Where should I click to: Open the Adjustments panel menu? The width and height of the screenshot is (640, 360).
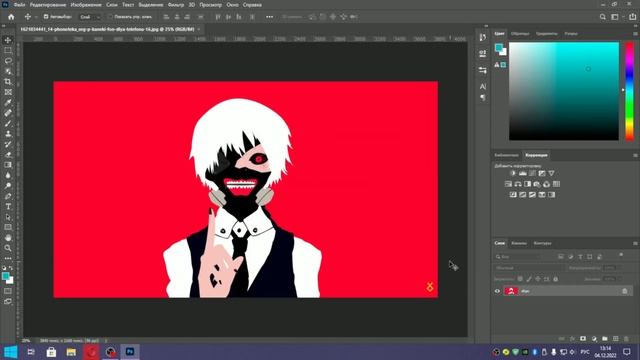[x=635, y=155]
